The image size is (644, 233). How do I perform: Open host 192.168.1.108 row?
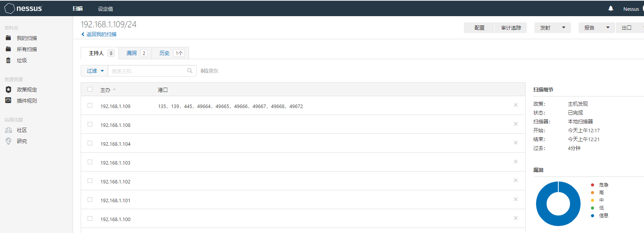[x=303, y=124]
